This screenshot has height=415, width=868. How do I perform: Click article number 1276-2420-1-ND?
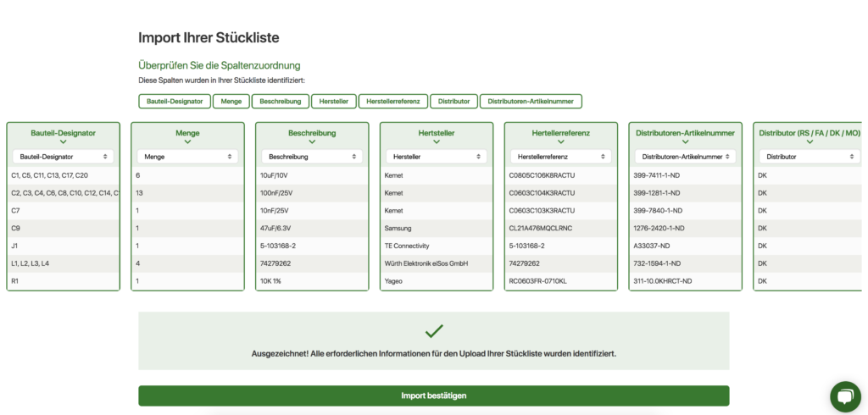coord(685,228)
